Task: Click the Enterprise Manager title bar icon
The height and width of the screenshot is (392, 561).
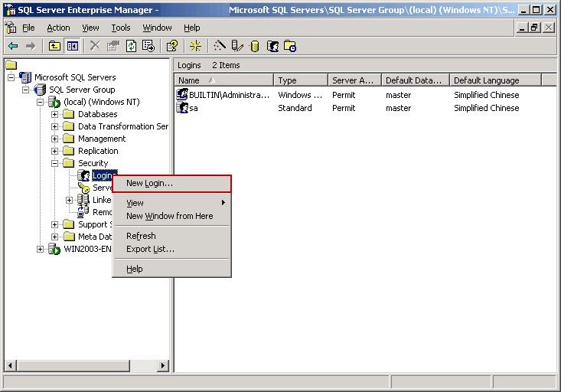Action: point(10,10)
